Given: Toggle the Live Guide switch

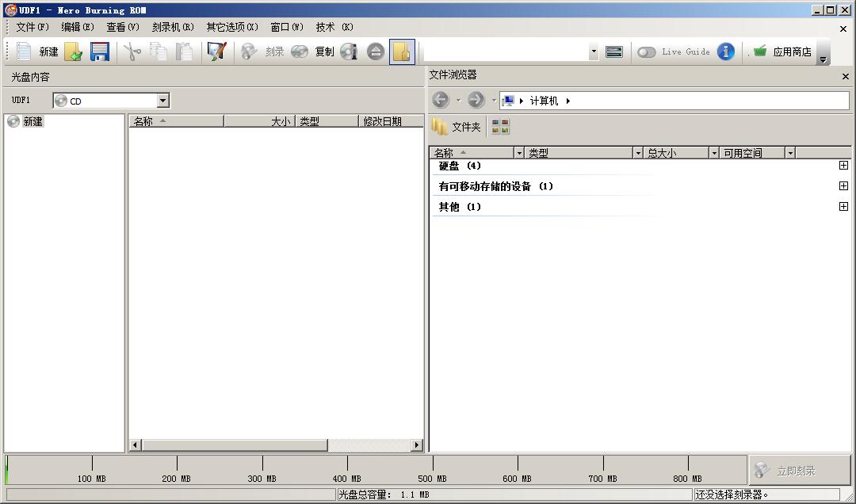Looking at the screenshot, I should 647,52.
